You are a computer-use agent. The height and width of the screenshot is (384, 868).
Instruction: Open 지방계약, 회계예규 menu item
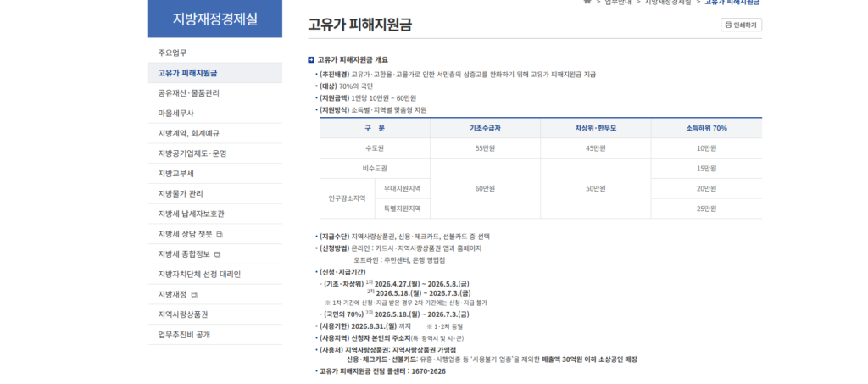(x=214, y=133)
